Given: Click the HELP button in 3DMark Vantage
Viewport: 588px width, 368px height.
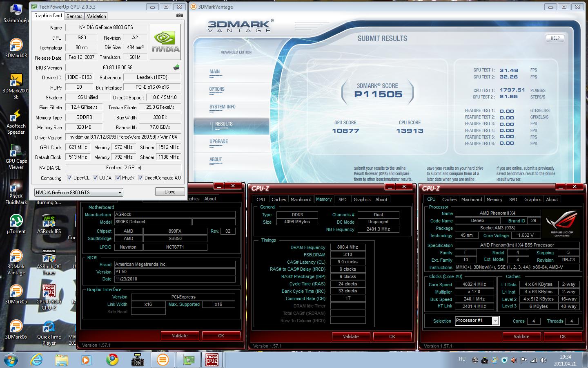Looking at the screenshot, I should coord(555,38).
